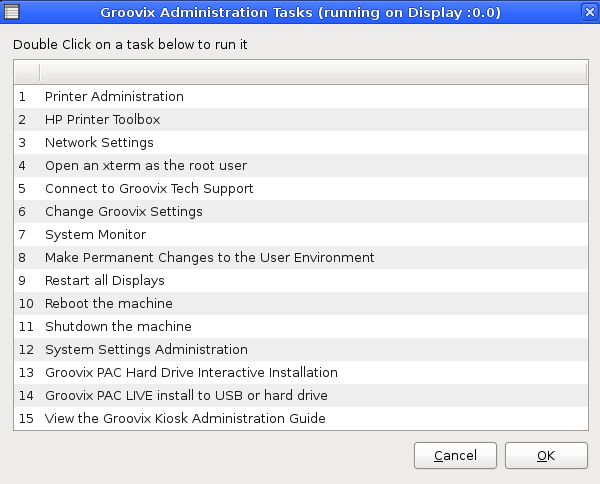Pick System Settings Administration
This screenshot has width=600, height=484.
[146, 350]
